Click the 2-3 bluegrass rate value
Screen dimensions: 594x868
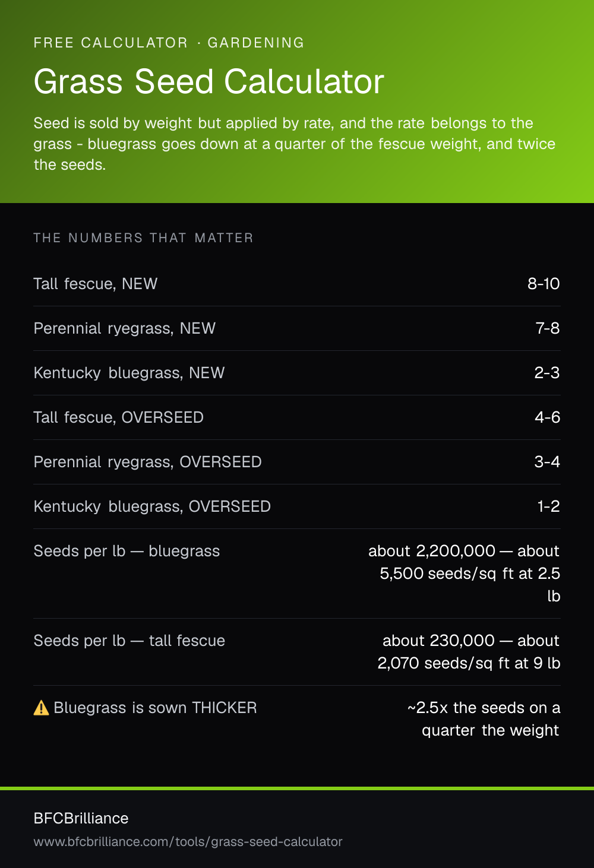[547, 373]
